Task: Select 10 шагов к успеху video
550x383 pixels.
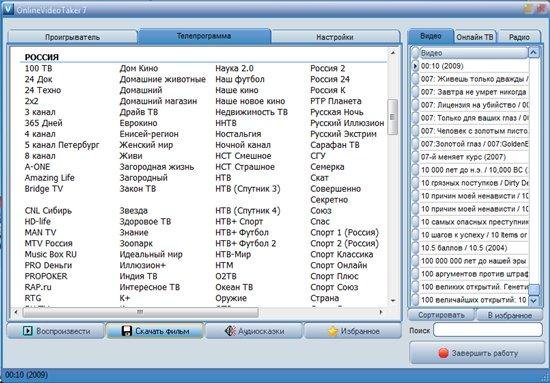Action: [474, 235]
